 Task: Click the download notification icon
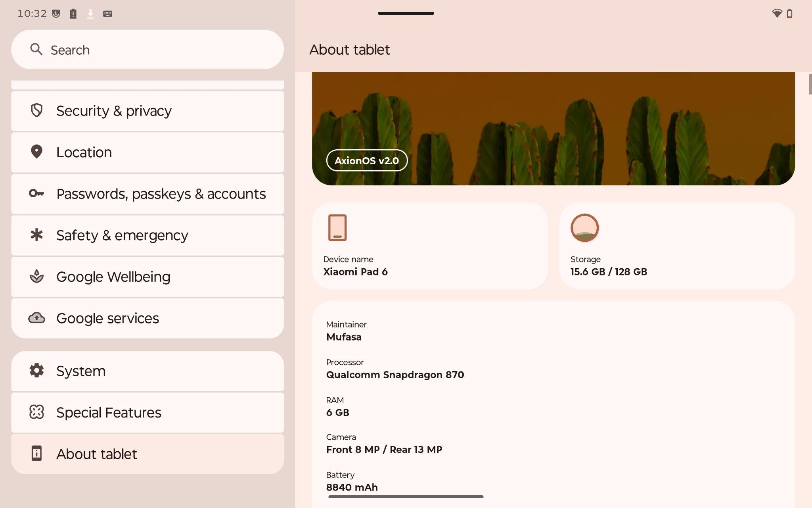[90, 13]
